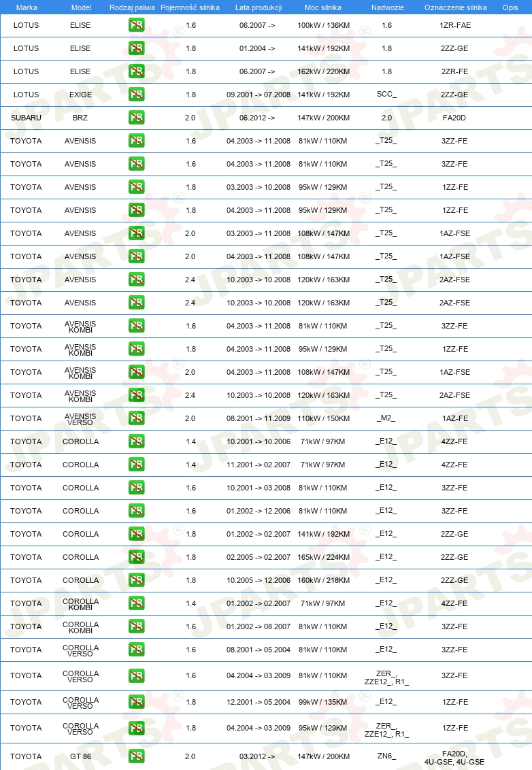
Task: Click fuel icon for Corolla 1.4 10.2001 -> 10.2006
Action: coord(137,441)
